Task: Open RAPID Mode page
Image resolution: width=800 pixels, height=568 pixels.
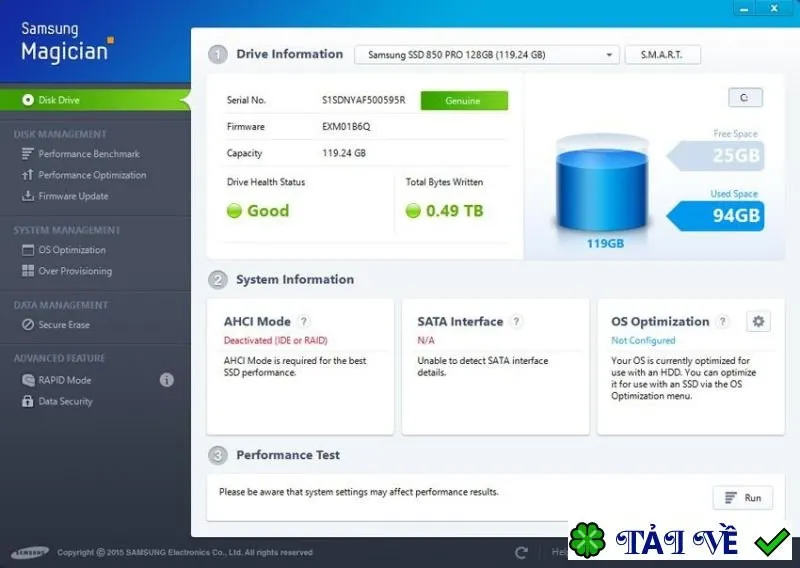Action: coord(65,380)
